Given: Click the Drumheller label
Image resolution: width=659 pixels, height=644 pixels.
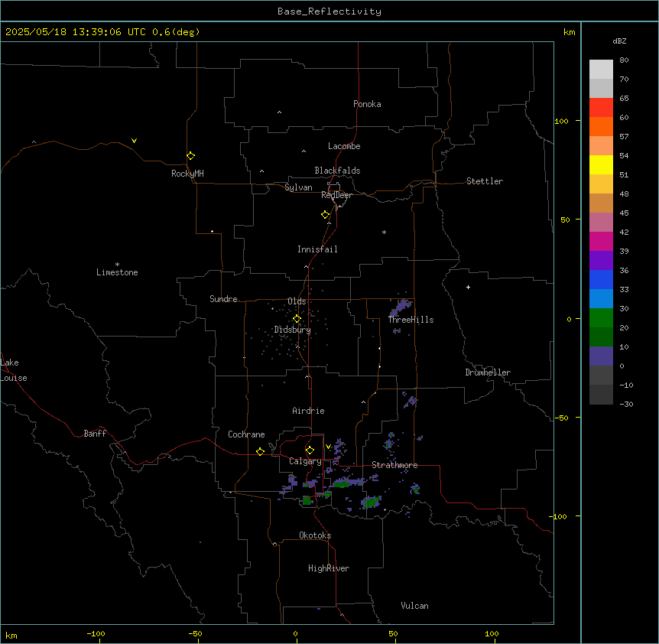Looking at the screenshot, I should point(488,372).
